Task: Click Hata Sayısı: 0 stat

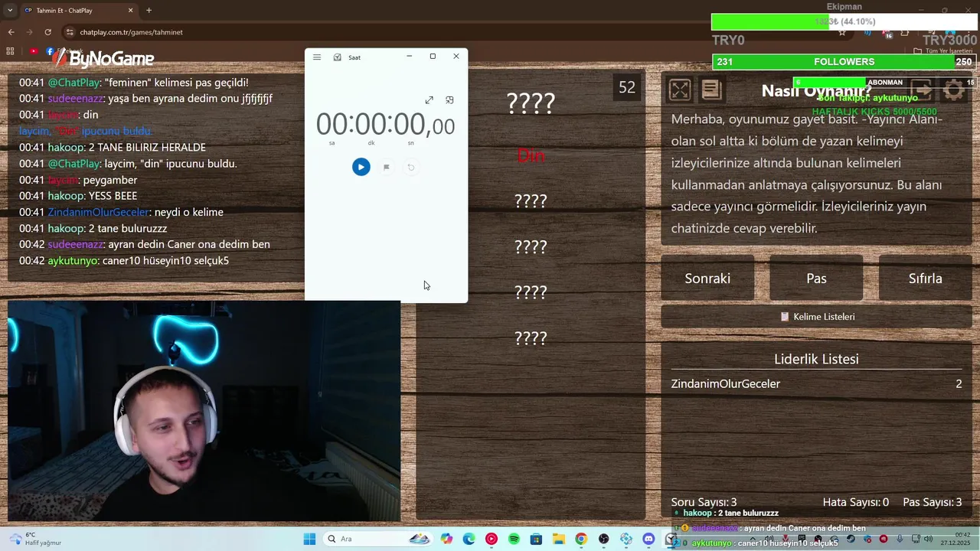Action: point(856,502)
